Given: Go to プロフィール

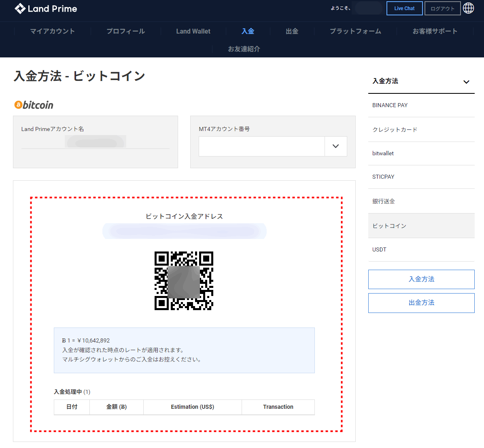Looking at the screenshot, I should [x=125, y=31].
